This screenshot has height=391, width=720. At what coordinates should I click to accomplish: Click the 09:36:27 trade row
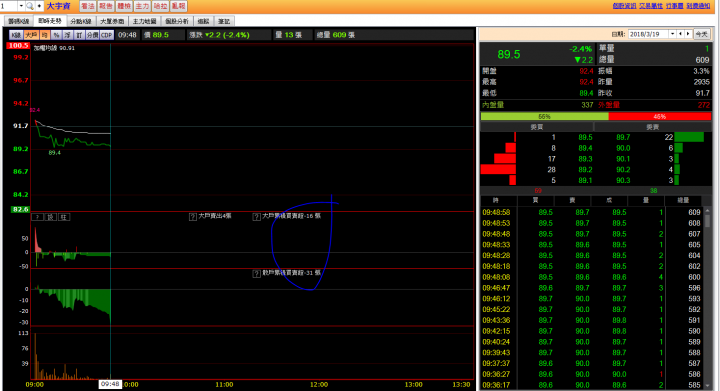click(591, 374)
